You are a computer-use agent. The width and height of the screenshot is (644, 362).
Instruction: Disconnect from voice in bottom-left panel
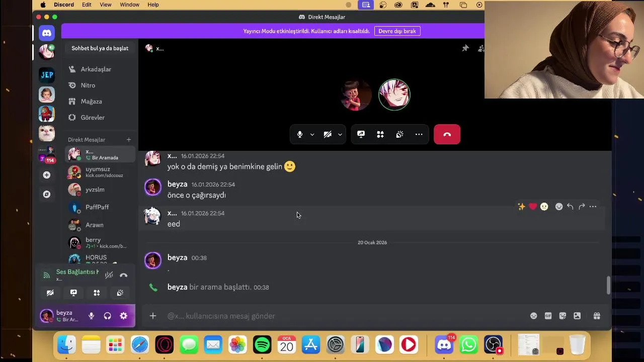(124, 275)
